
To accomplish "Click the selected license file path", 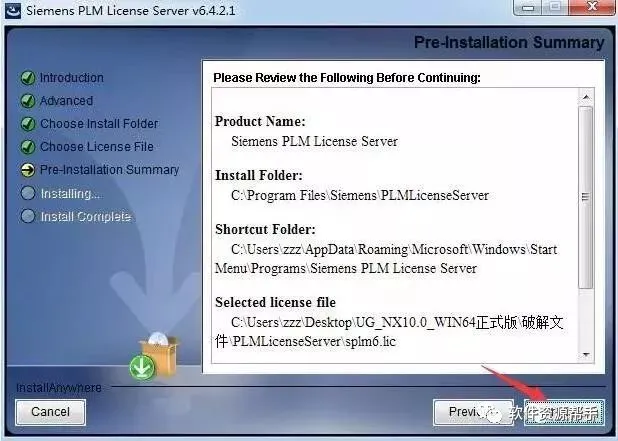I will pos(389,331).
